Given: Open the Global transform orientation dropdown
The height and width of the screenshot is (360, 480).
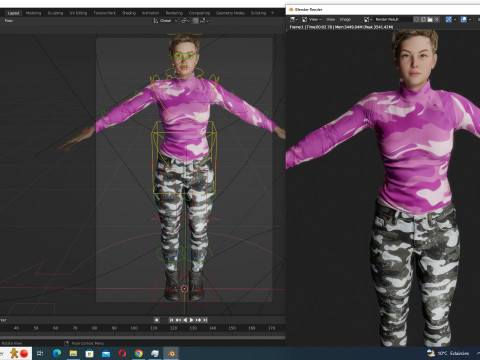Looking at the screenshot, I should click(x=165, y=21).
